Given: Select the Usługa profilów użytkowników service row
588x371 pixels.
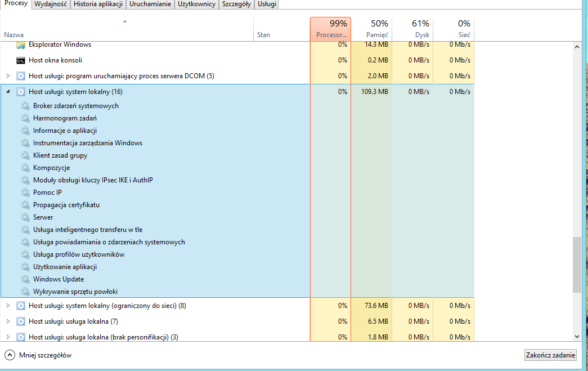Looking at the screenshot, I should click(155, 254).
